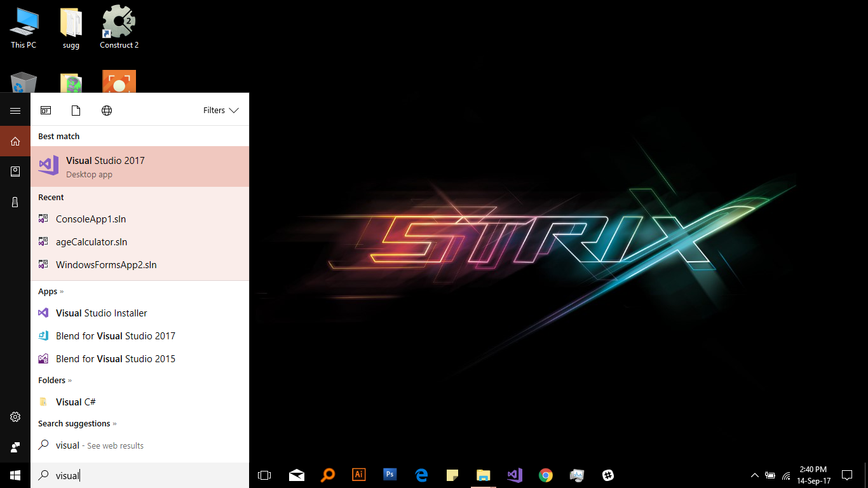Click the Windows Start button
The width and height of the screenshot is (868, 488).
coord(15,475)
